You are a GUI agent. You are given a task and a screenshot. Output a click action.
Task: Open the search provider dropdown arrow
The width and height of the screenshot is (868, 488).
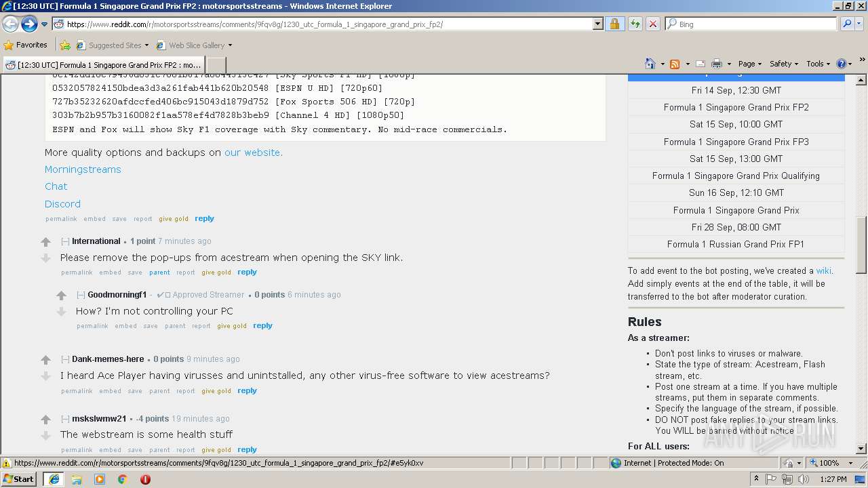pyautogui.click(x=859, y=24)
